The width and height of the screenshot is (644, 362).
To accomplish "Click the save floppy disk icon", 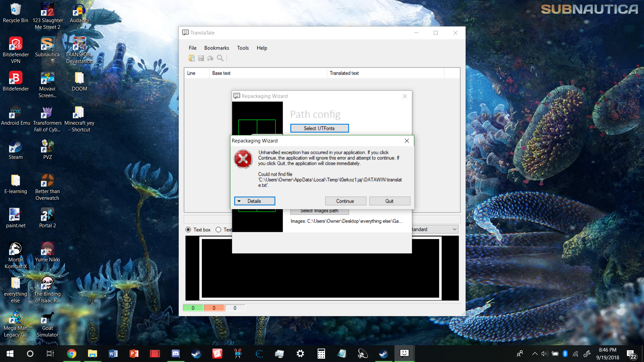I will (x=201, y=58).
